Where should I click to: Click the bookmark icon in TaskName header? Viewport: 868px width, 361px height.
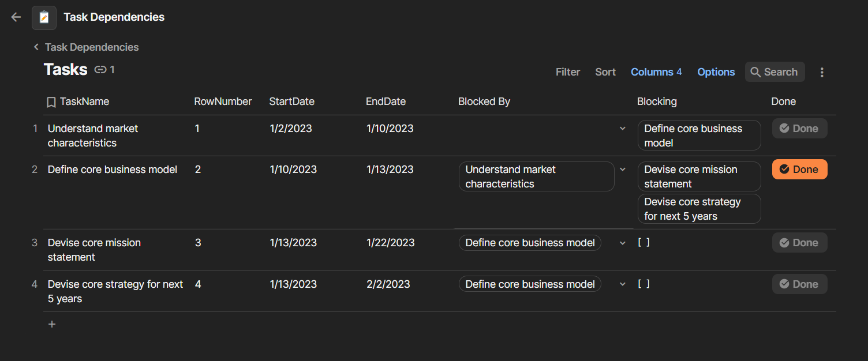(x=51, y=102)
